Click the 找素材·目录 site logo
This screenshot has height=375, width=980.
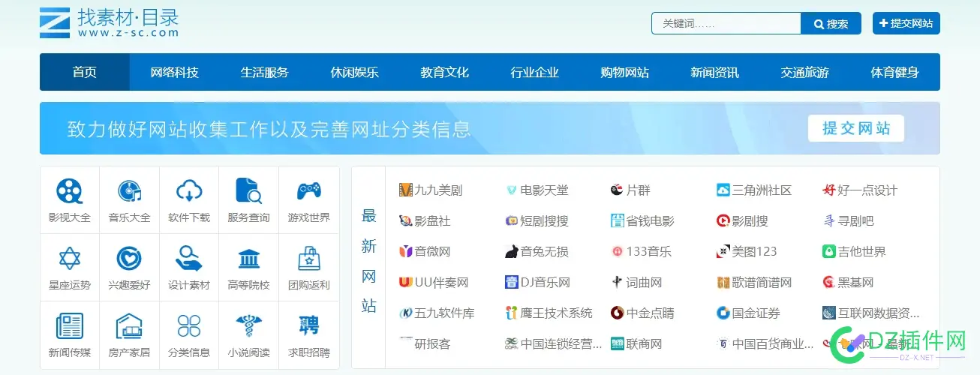point(110,22)
